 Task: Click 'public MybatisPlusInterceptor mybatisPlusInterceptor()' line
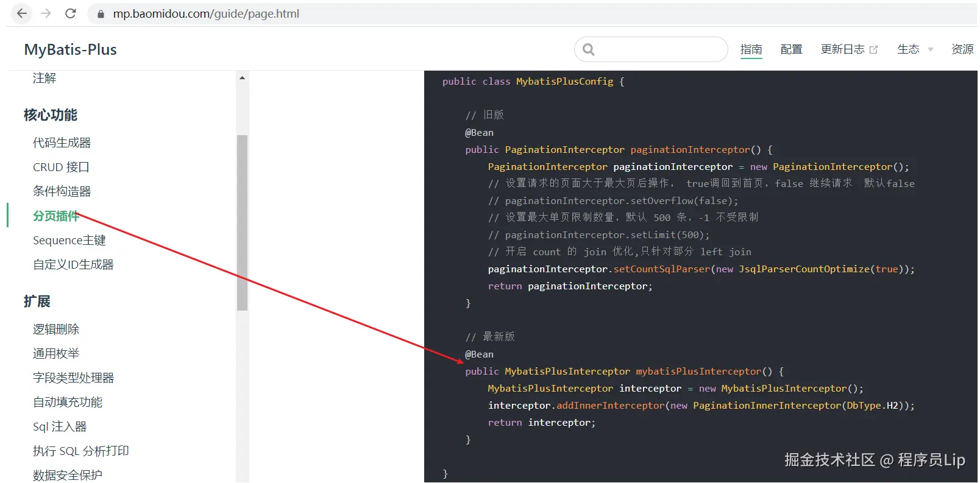625,371
